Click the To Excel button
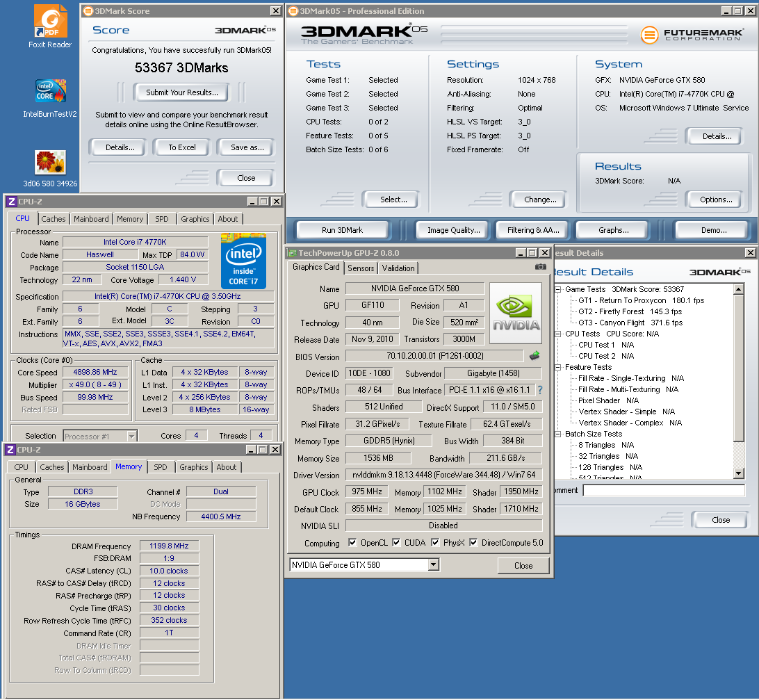The height and width of the screenshot is (700, 759). (182, 147)
